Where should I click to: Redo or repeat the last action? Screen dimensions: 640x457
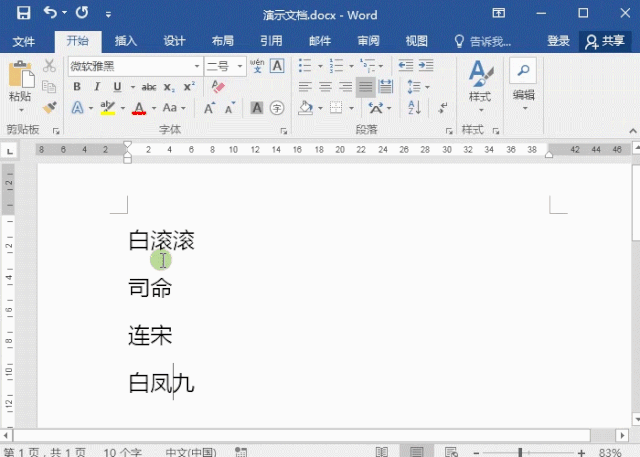tap(82, 13)
